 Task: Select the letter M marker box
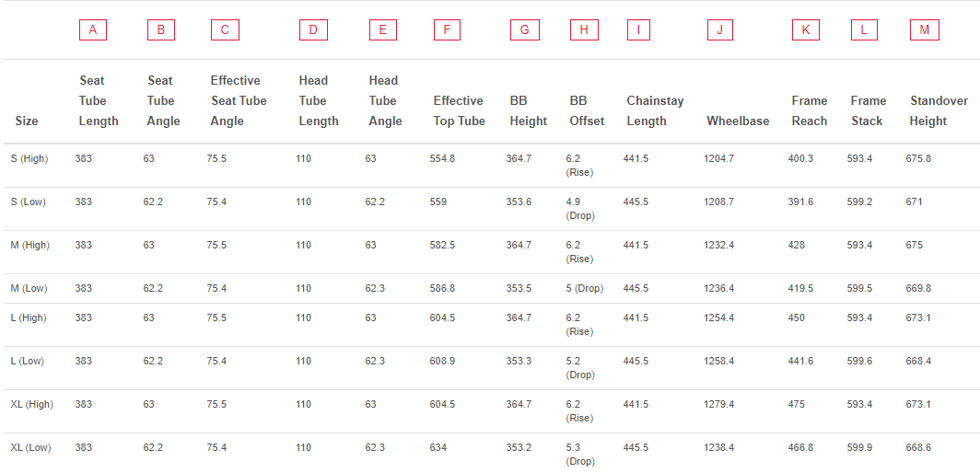tap(925, 30)
